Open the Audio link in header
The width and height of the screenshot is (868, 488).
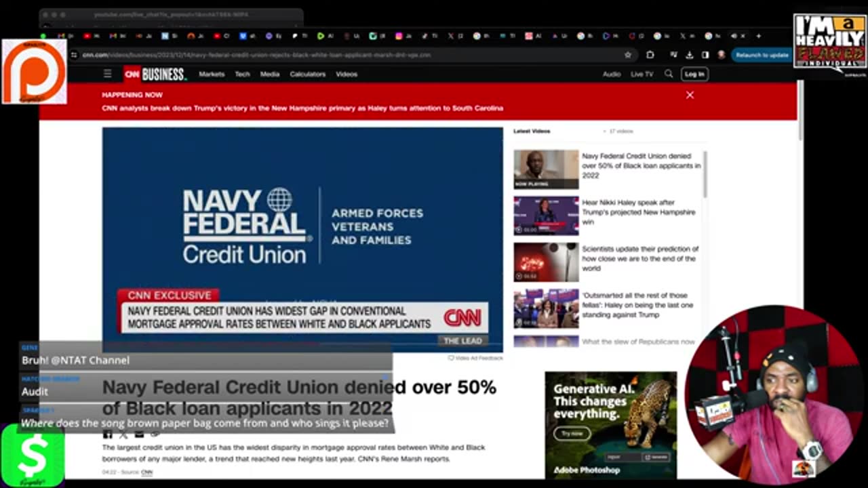612,74
